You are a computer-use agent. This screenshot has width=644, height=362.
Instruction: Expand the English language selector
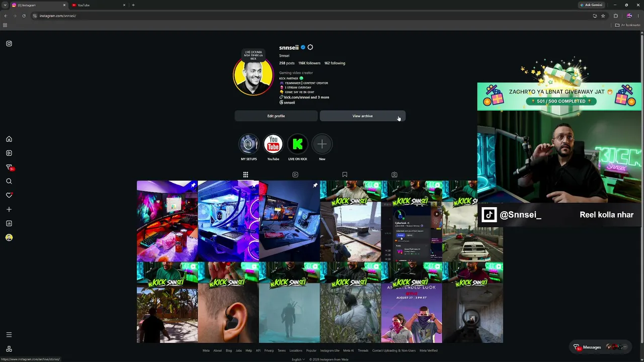[298, 359]
